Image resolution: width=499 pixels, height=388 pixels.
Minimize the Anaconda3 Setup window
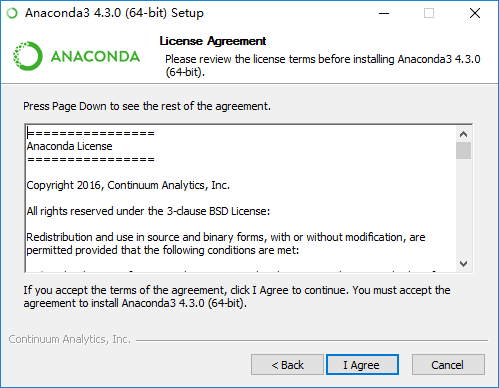pos(384,13)
